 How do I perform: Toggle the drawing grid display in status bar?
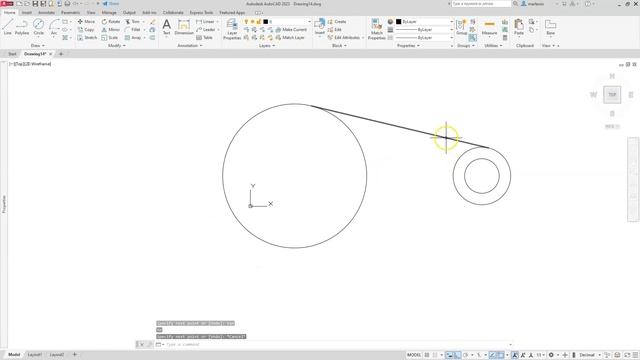tap(427, 355)
